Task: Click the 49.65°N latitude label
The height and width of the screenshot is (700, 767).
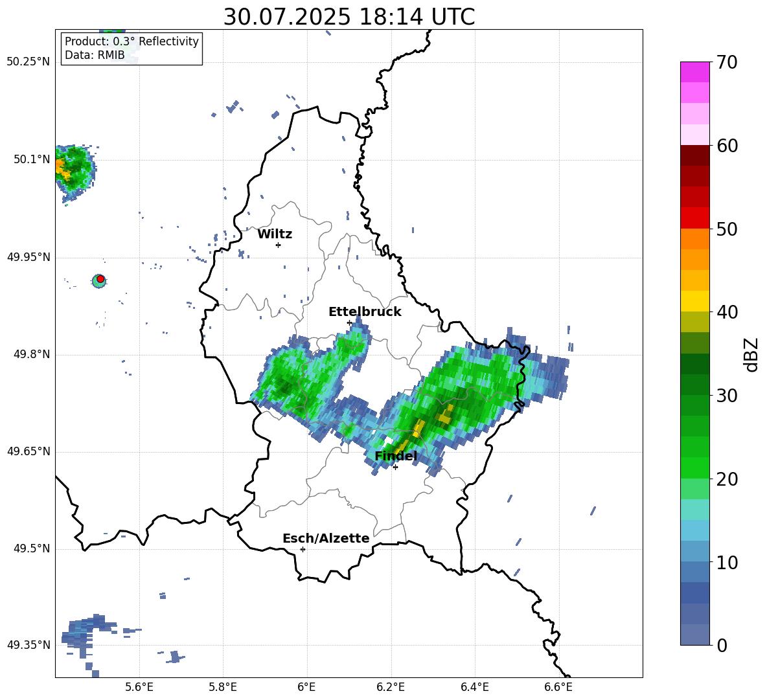Action: [x=29, y=451]
